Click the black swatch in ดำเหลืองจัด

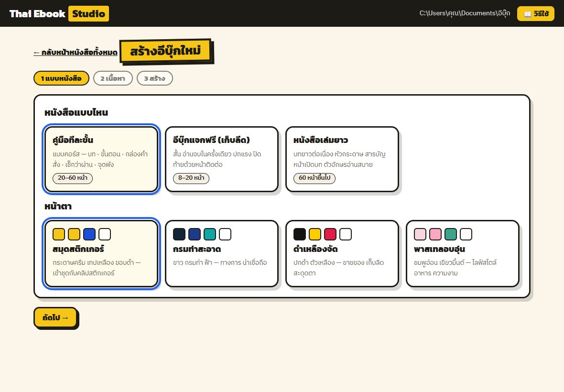pos(300,234)
